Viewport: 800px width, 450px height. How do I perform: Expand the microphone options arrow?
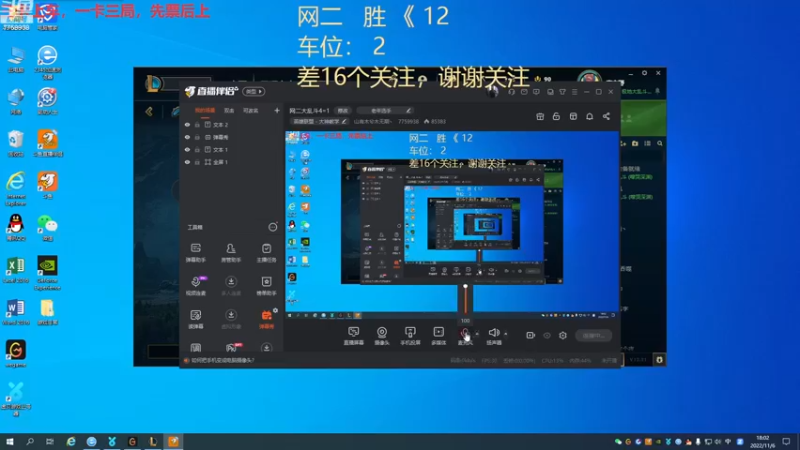[x=477, y=334]
